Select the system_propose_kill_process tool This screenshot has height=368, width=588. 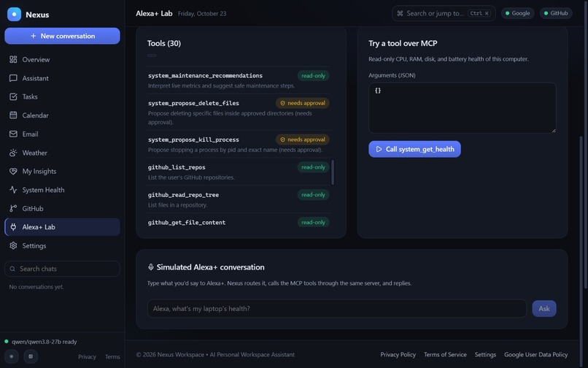coord(239,144)
